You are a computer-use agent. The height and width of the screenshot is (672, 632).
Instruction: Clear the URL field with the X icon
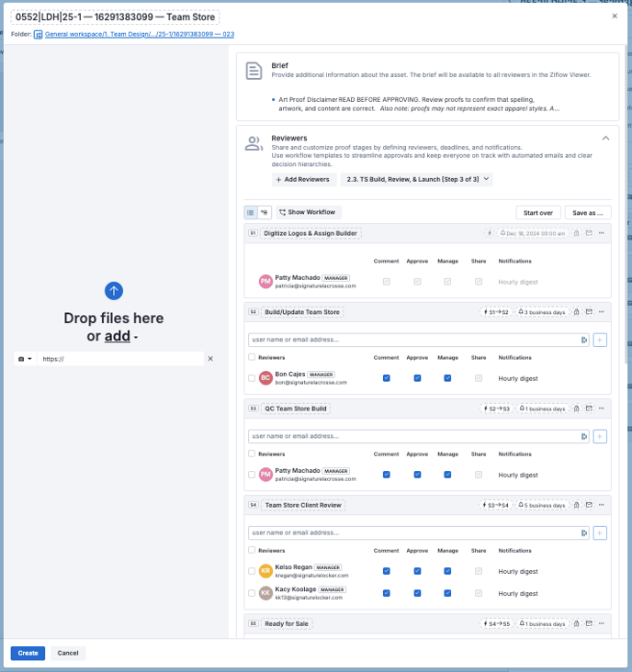210,359
